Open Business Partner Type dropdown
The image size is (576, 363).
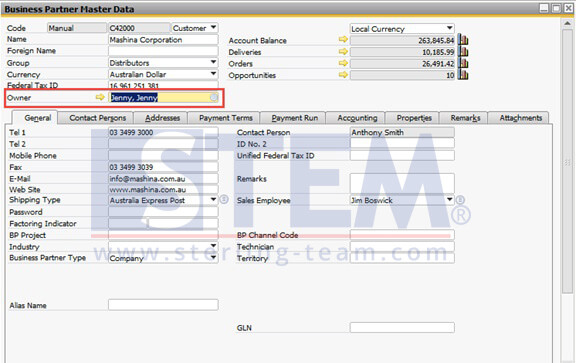(x=213, y=257)
